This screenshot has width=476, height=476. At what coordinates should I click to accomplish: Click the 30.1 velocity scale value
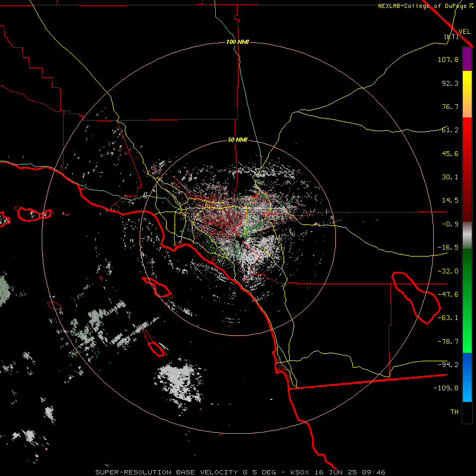(x=450, y=177)
